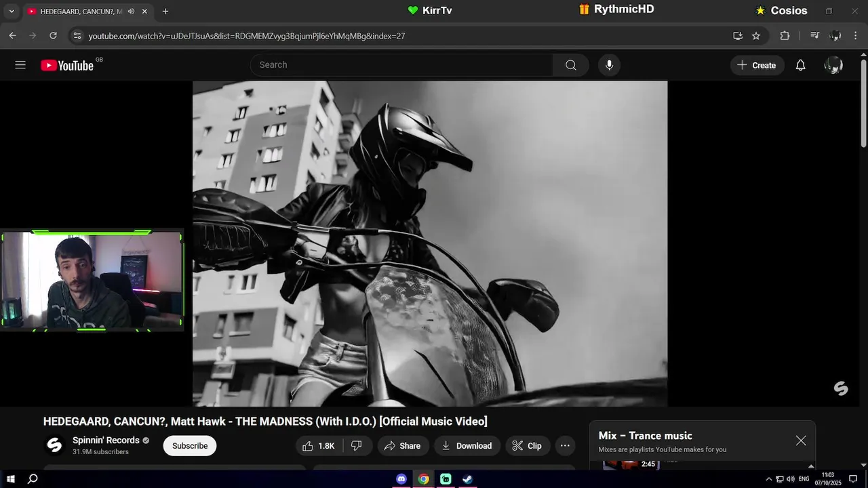Go forward with browser forward arrow

33,35
